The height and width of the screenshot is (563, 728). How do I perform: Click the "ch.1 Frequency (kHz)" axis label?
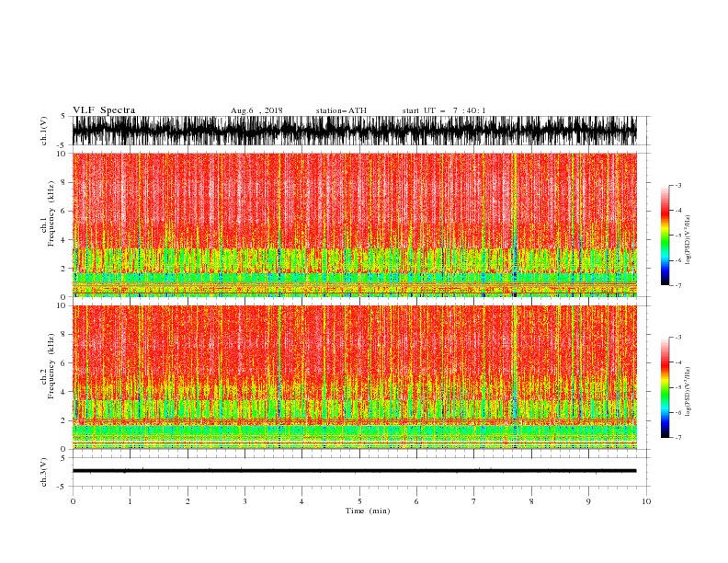(48, 213)
